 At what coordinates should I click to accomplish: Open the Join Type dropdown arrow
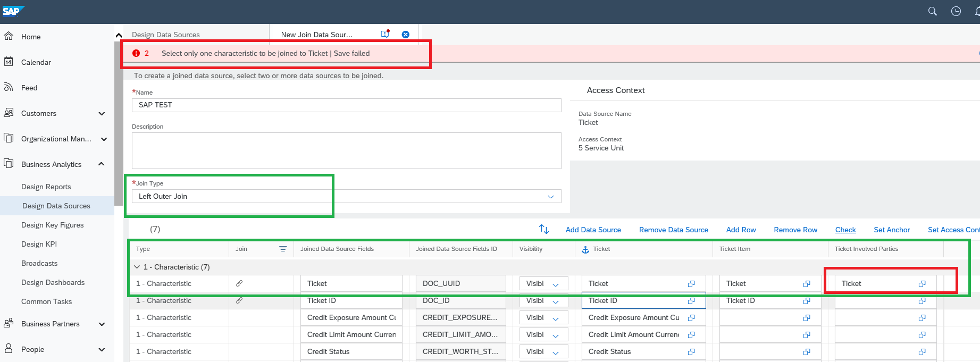(551, 197)
